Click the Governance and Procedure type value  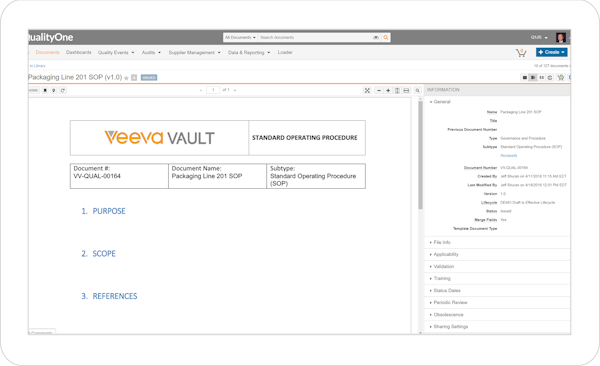tap(523, 138)
